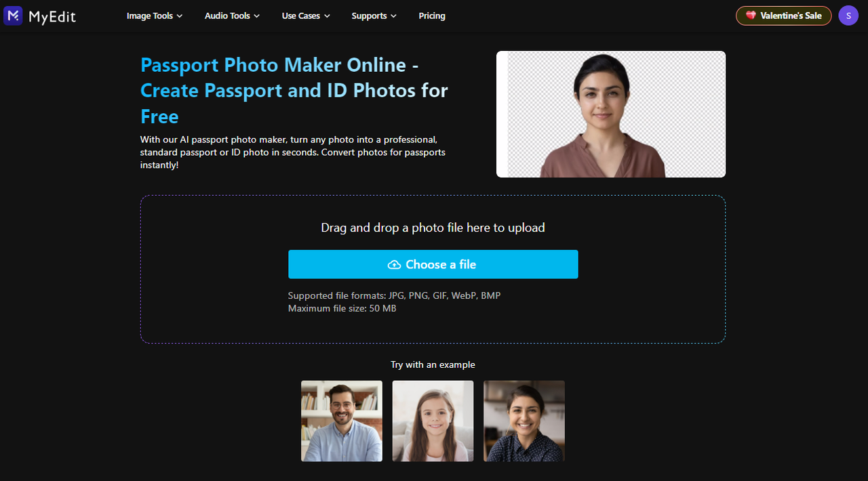Click the 'Maximum file size: 50 MB' text
Image resolution: width=868 pixels, height=481 pixels.
coord(342,308)
